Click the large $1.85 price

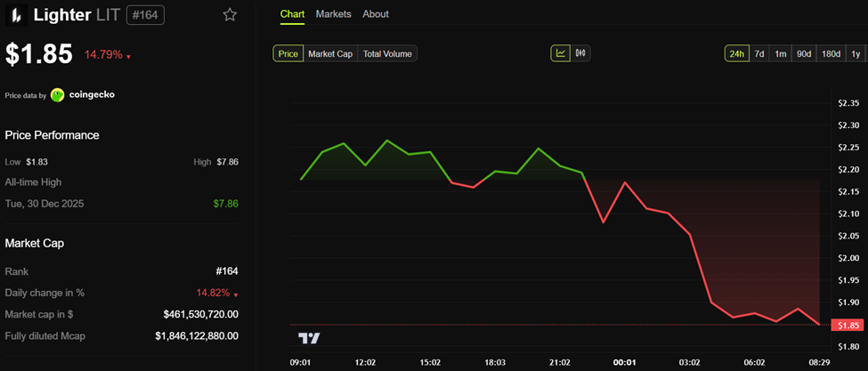point(39,54)
